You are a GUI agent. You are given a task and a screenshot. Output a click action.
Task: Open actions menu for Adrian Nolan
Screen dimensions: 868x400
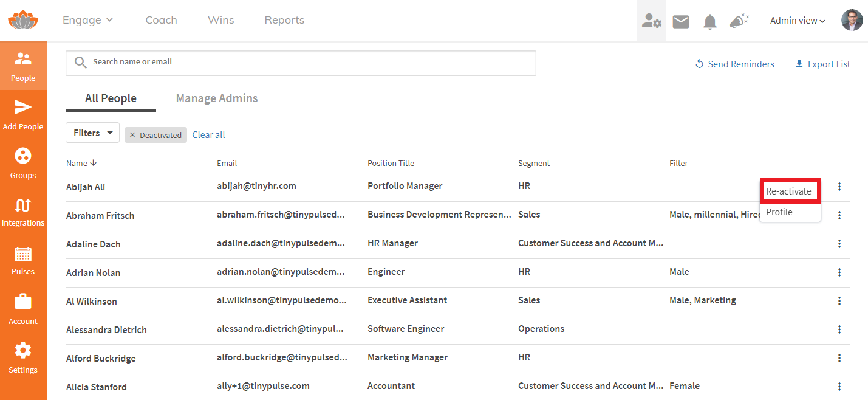(x=839, y=272)
